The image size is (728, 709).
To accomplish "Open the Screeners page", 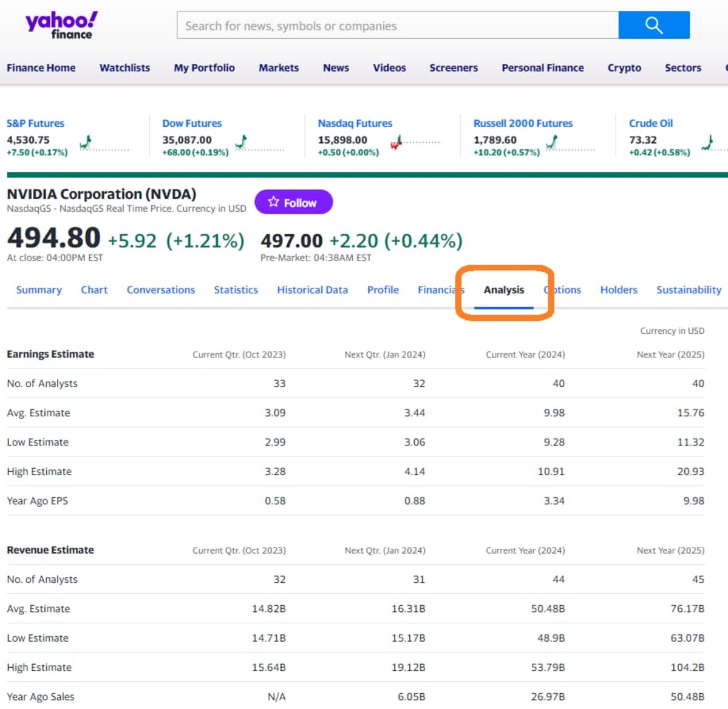I will coord(453,67).
